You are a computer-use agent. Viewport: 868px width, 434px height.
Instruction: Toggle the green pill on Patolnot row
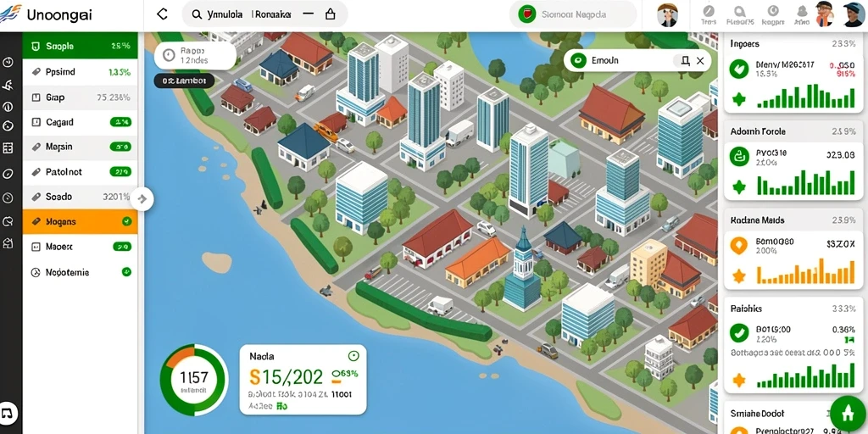120,172
